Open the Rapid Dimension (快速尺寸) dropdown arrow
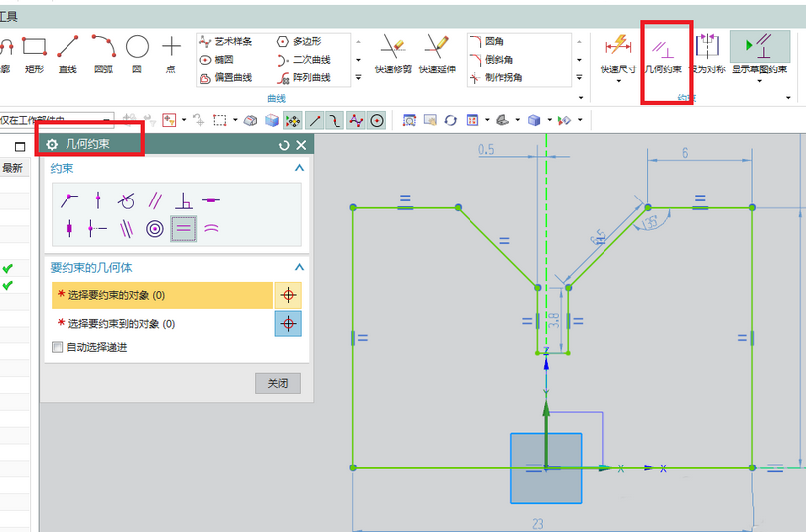Screen dimensions: 806x532 618,82
